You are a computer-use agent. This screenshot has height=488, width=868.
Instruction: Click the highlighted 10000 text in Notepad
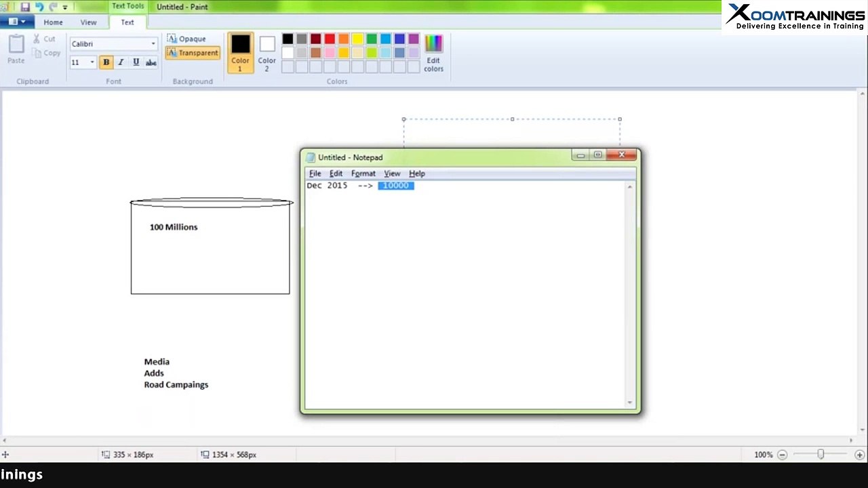[x=396, y=186]
